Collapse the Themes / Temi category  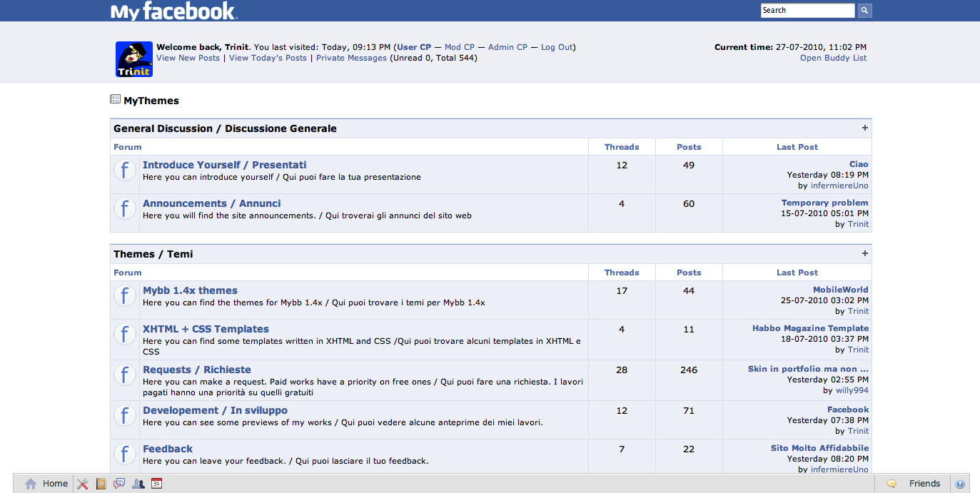[x=864, y=254]
